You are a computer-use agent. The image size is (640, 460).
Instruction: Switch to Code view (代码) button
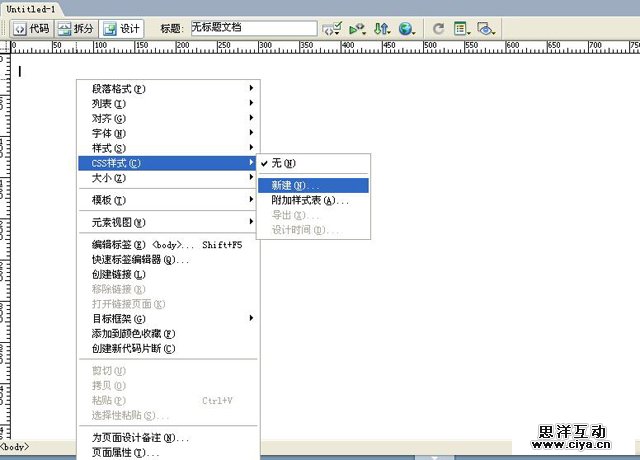pyautogui.click(x=31, y=29)
